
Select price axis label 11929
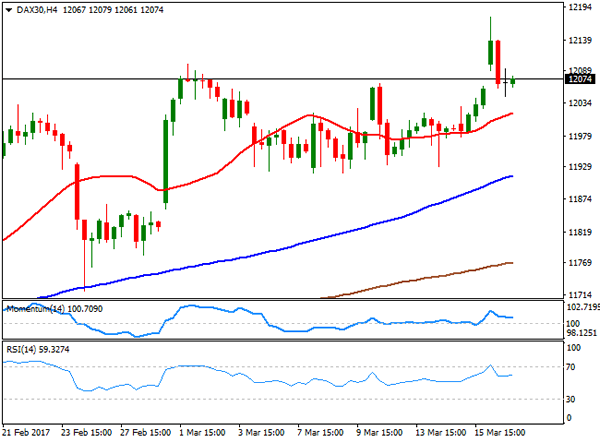[x=580, y=167]
